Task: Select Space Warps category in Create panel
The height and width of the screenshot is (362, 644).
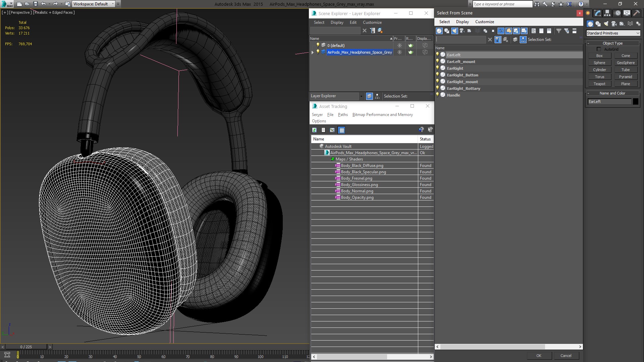Action: pyautogui.click(x=630, y=24)
